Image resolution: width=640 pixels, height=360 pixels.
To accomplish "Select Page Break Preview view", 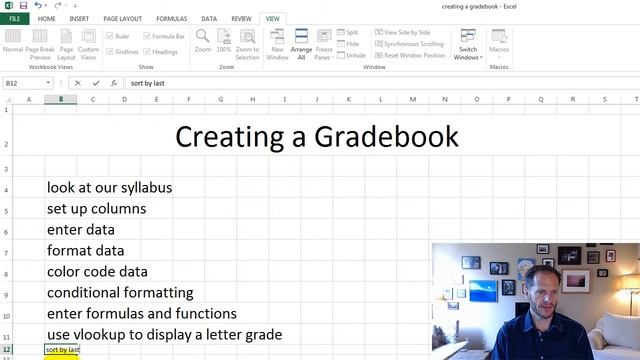I will pyautogui.click(x=40, y=45).
